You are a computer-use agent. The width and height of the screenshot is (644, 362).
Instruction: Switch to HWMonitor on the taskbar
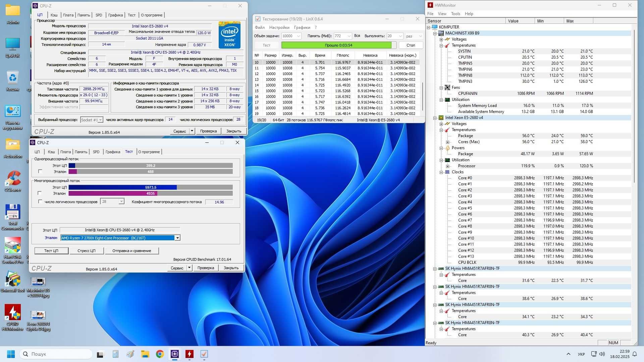[x=190, y=354]
